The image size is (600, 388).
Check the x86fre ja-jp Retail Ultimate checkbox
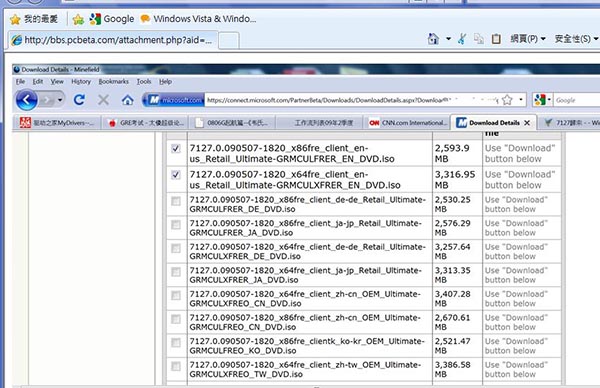coord(176,225)
